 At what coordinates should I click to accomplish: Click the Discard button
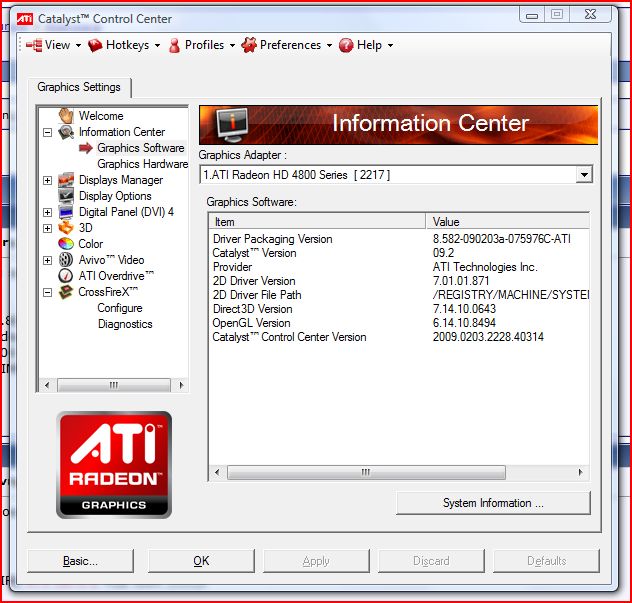431,561
